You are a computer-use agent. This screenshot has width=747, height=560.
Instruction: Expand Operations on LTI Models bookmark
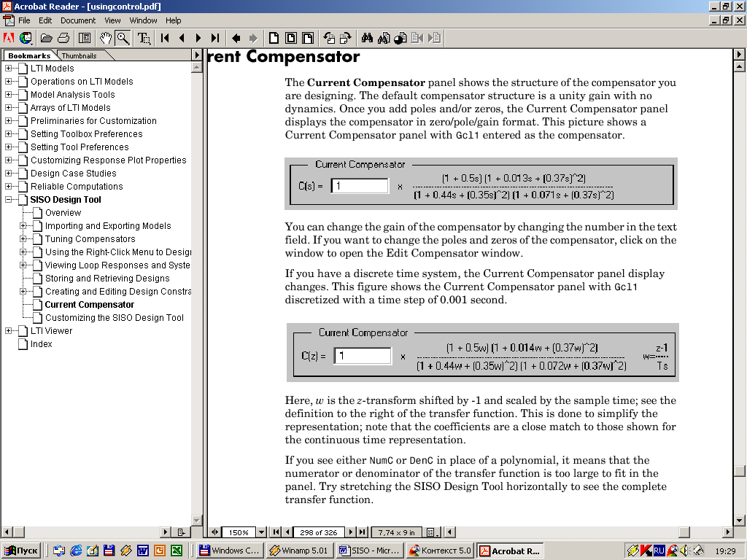tap(9, 82)
